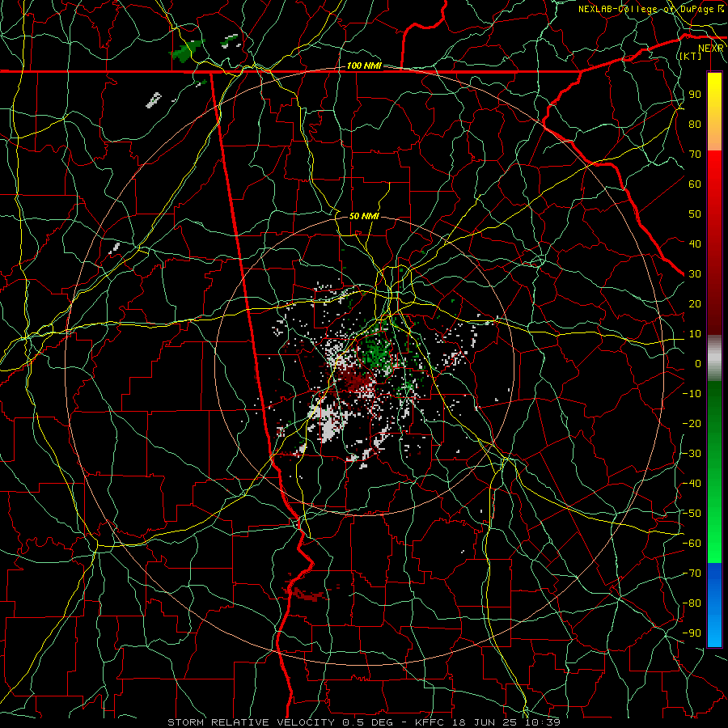This screenshot has width=728, height=728.
Task: Pick the gray zero-velocity segment of color bar
Action: pos(714,358)
